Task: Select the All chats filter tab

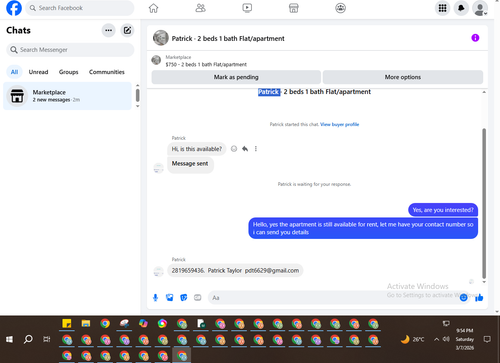Action: coord(14,72)
